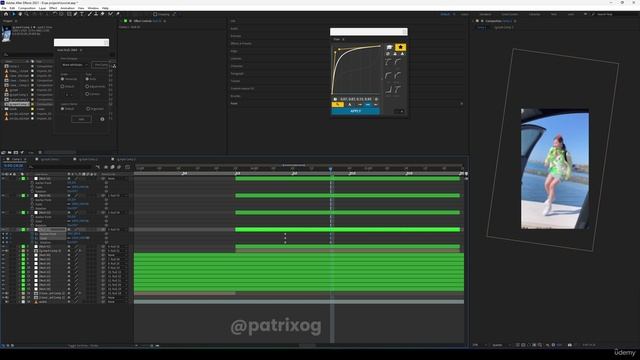Click the info icon beside the Apply button
This screenshot has height=360, width=640.
click(x=102, y=119)
